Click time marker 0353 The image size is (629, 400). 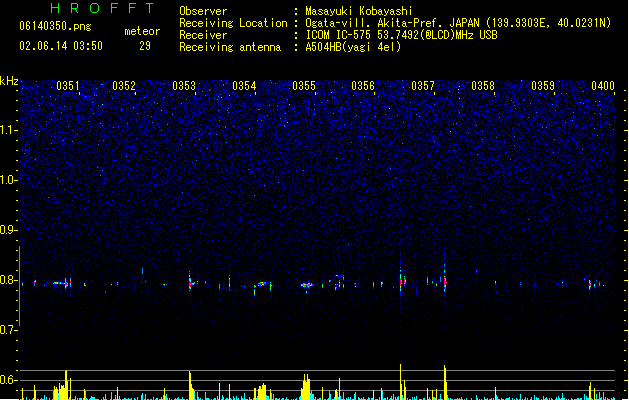[184, 86]
